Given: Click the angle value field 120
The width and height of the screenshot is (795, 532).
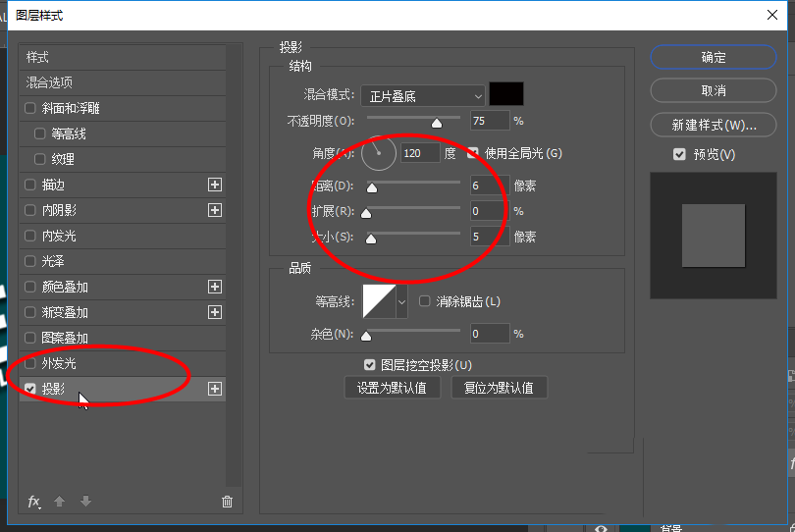Looking at the screenshot, I should point(420,153).
